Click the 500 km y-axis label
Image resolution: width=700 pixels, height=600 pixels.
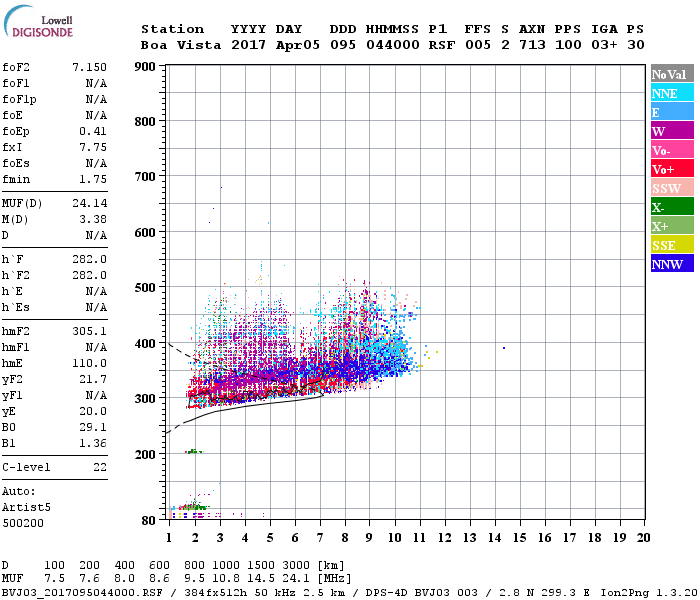[145, 288]
